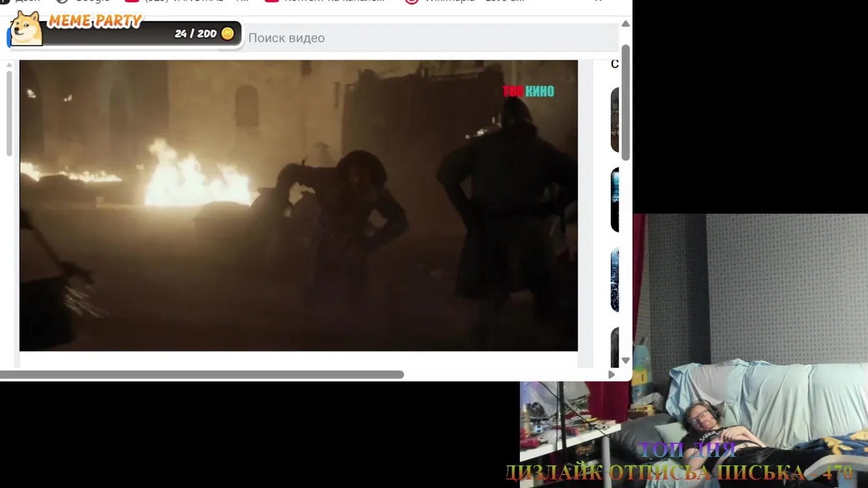
Task: Click the horizontal scrollbar's right arrow
Action: click(x=612, y=375)
